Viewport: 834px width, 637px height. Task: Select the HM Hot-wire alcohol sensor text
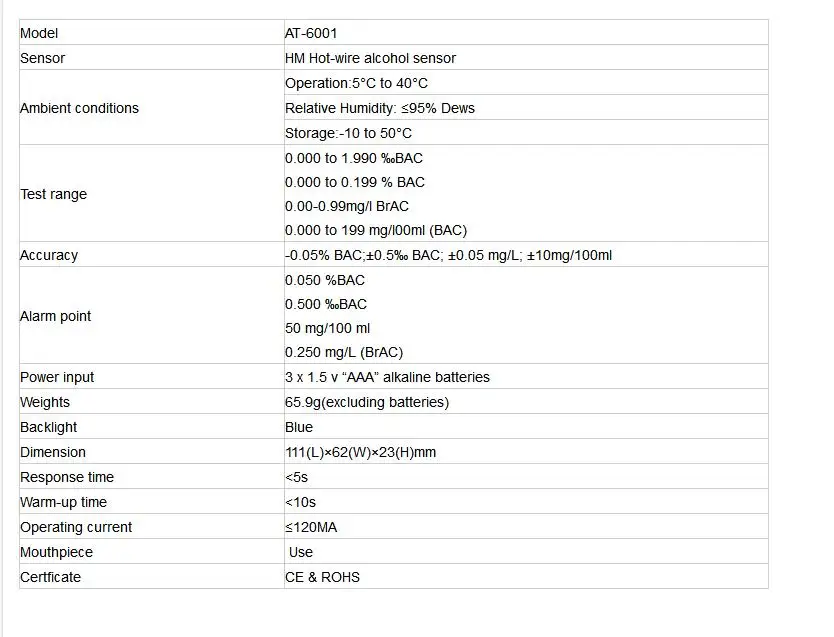[x=370, y=58]
